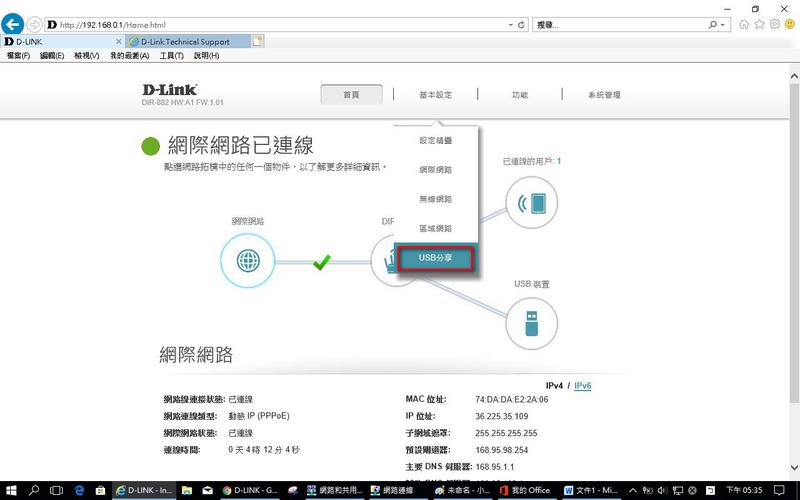
Task: Open the IE tools gear icon
Action: pyautogui.click(x=773, y=23)
